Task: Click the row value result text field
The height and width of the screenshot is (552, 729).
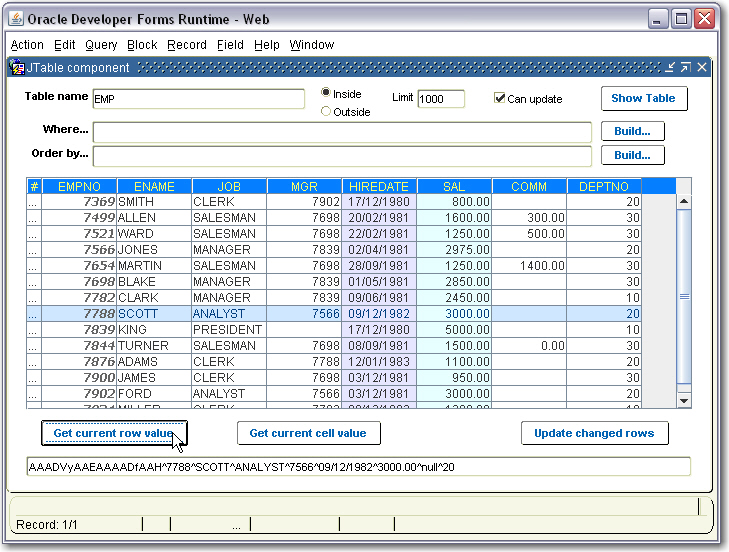Action: (x=358, y=466)
